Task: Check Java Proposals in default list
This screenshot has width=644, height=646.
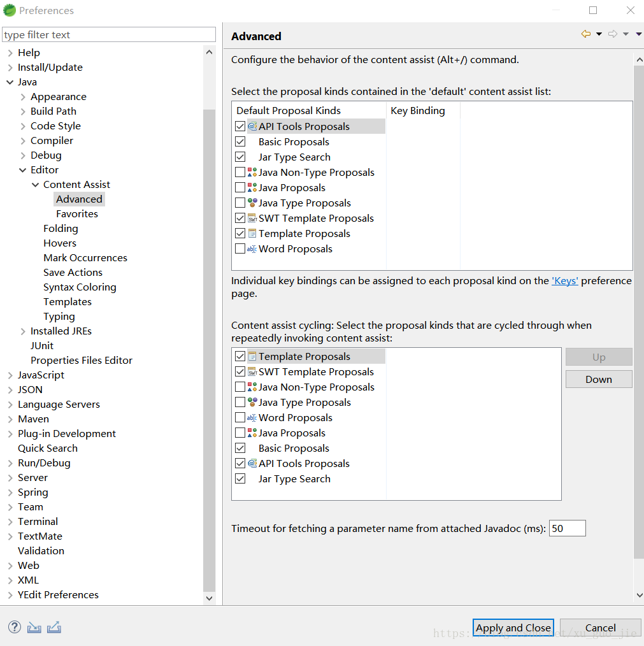Action: (240, 187)
